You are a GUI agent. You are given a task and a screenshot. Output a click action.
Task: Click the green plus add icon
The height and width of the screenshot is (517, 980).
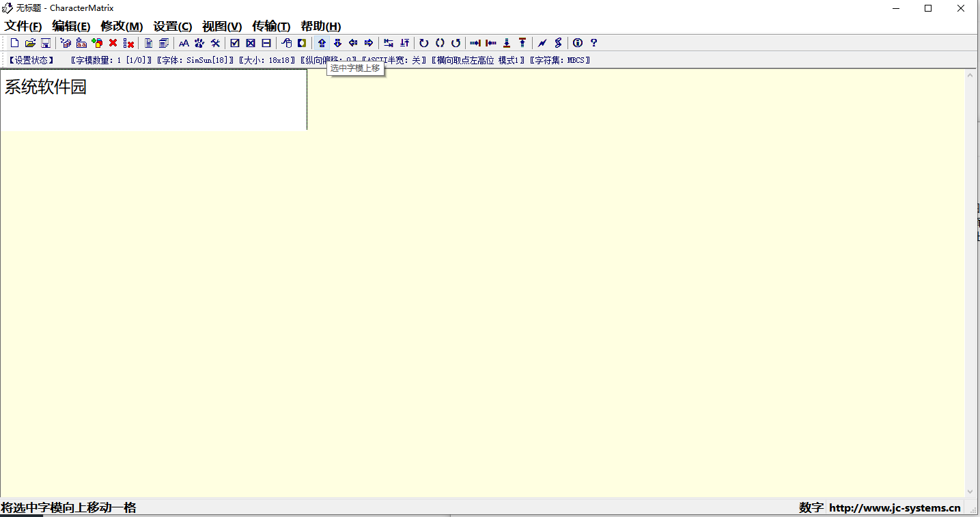pyautogui.click(x=97, y=43)
